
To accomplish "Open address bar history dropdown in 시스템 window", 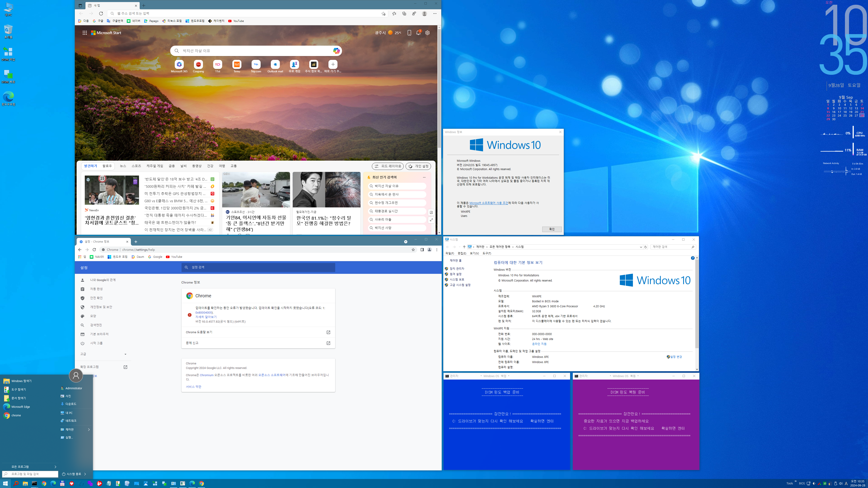I will pyautogui.click(x=641, y=247).
